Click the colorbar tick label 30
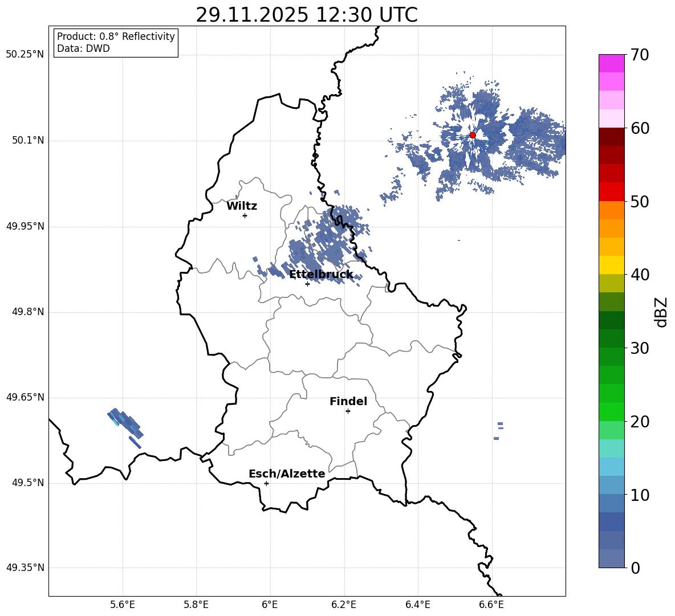The image size is (675, 616). pos(639,348)
